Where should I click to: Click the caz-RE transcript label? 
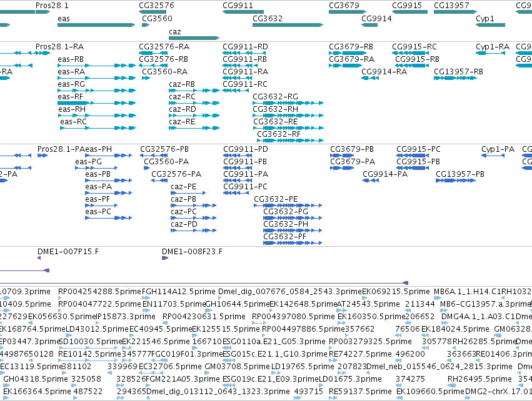(182, 122)
